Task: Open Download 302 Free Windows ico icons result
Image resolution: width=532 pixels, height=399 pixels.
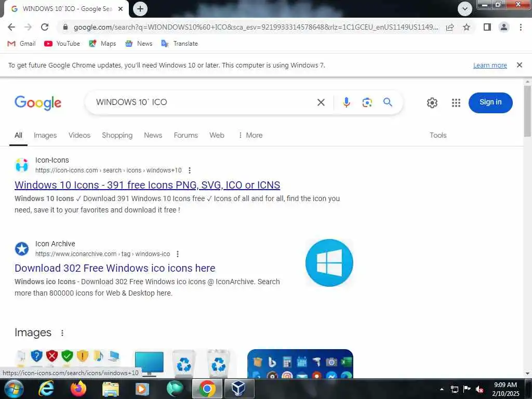Action: (115, 268)
